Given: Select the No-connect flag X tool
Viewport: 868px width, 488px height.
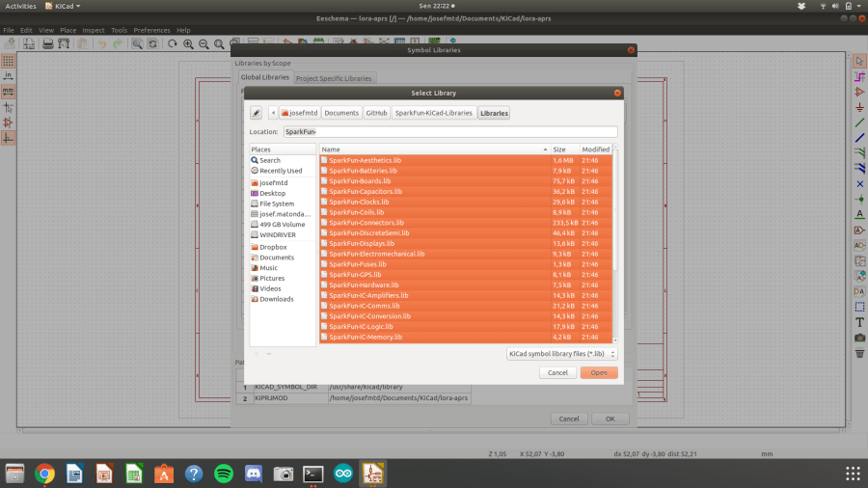Looking at the screenshot, I should pyautogui.click(x=859, y=183).
